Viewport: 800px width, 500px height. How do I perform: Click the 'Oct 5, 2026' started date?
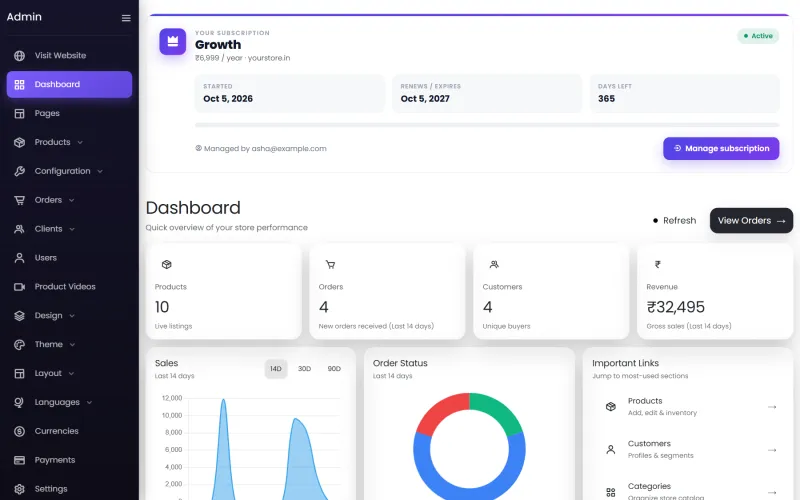(x=228, y=99)
